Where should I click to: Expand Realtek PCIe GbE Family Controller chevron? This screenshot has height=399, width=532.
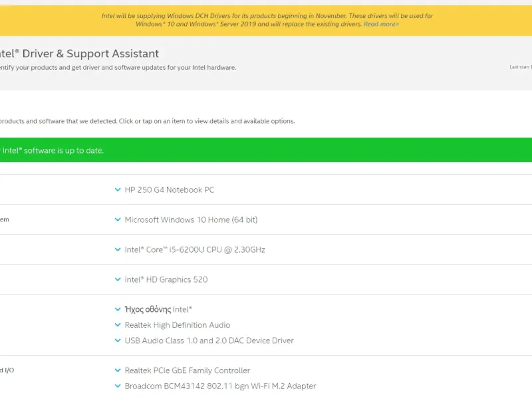pyautogui.click(x=118, y=370)
